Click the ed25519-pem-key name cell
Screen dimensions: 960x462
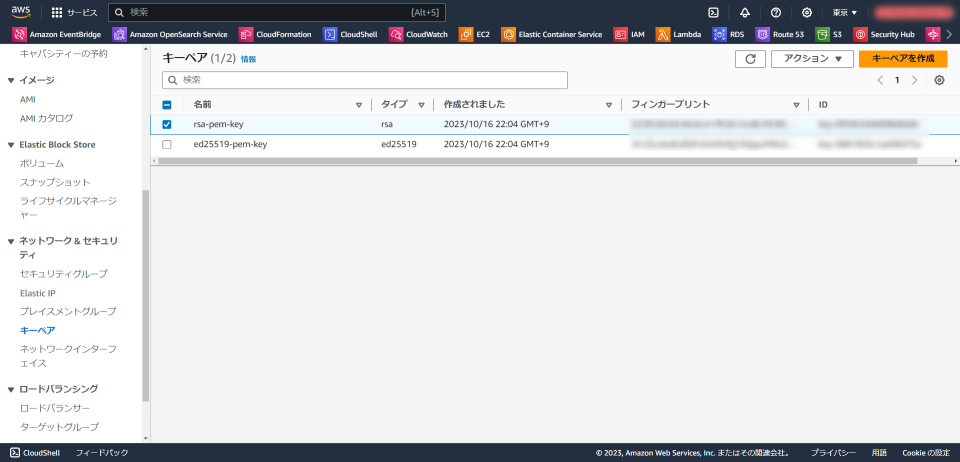click(230, 144)
